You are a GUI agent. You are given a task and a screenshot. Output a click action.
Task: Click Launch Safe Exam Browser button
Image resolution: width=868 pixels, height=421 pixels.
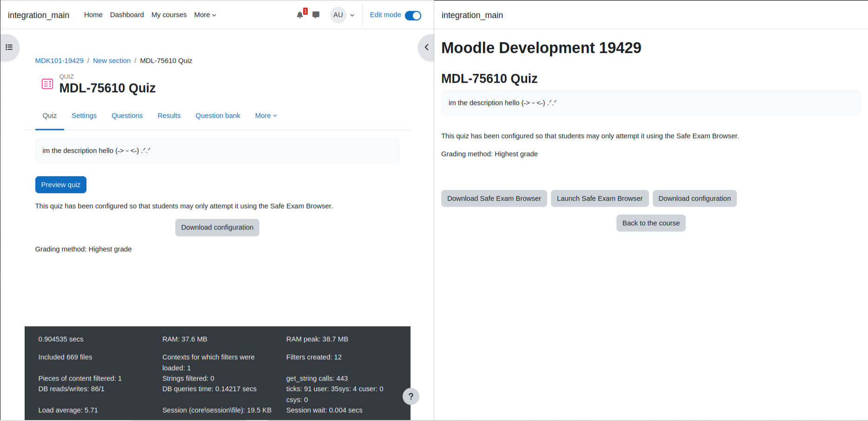pyautogui.click(x=600, y=198)
